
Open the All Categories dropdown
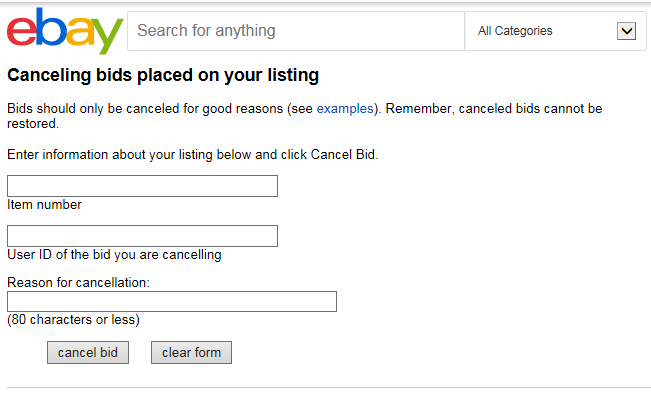[556, 31]
